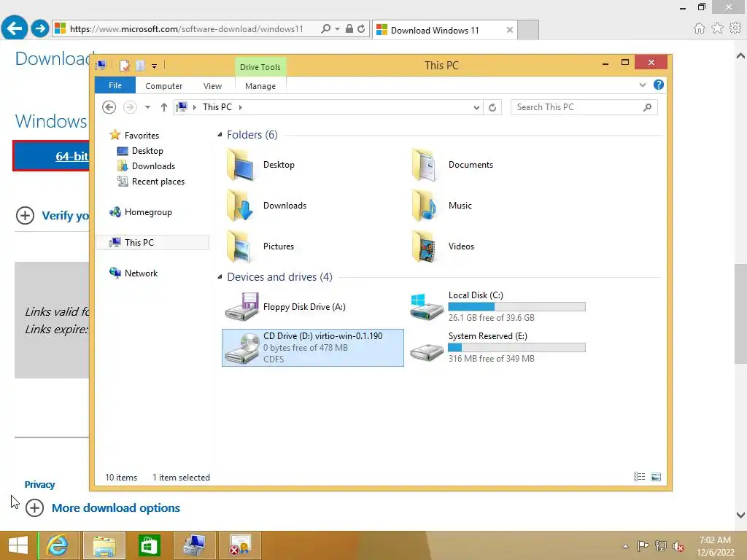Collapse Devices and drives (4) group
Image resolution: width=747 pixels, height=560 pixels.
pyautogui.click(x=220, y=276)
